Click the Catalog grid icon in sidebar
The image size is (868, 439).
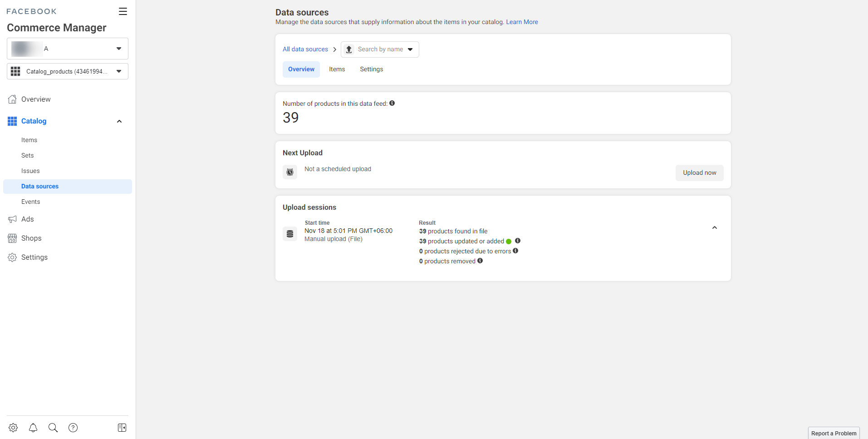tap(12, 121)
